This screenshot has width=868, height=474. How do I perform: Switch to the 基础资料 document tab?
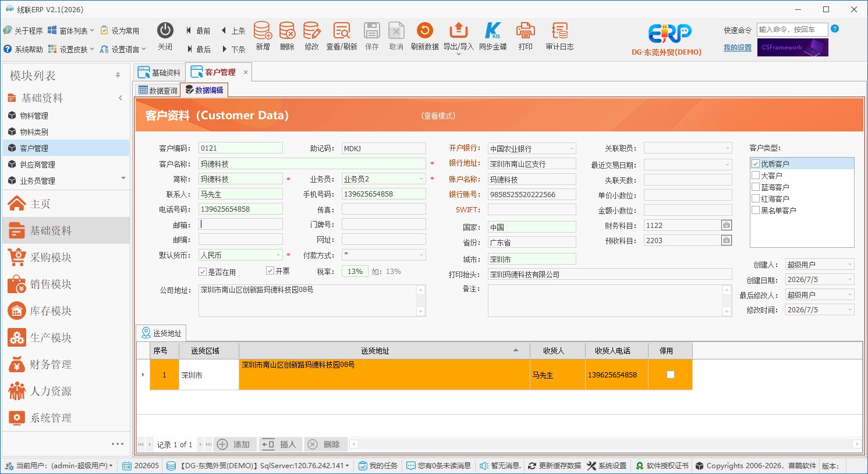(160, 72)
